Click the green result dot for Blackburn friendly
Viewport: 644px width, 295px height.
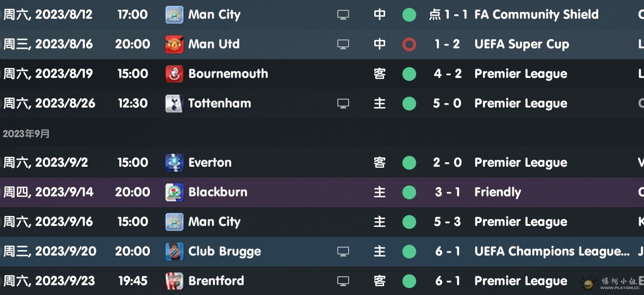(x=409, y=192)
